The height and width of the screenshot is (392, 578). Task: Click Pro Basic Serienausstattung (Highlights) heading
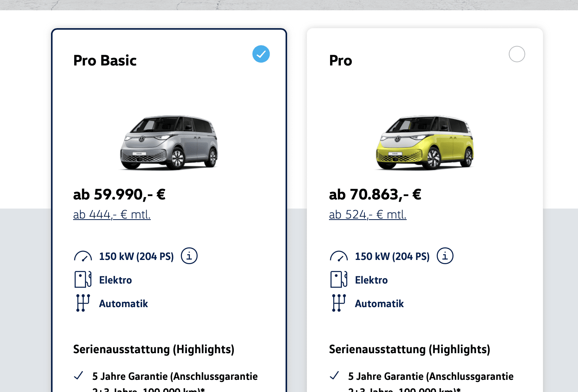pos(153,349)
